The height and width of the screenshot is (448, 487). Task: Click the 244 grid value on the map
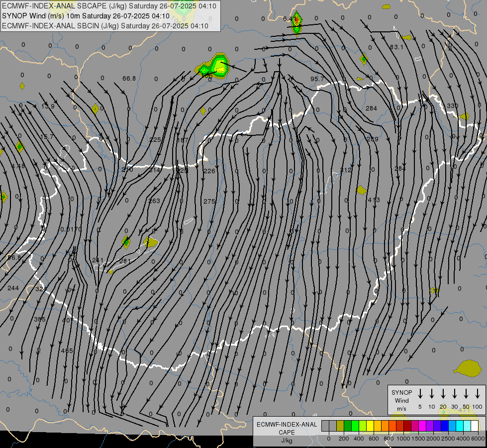[13, 288]
